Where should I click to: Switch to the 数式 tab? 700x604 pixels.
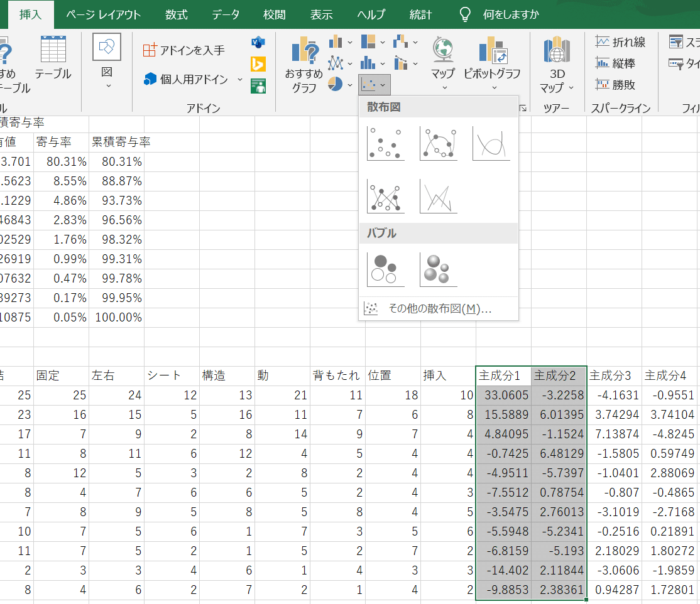coord(177,14)
